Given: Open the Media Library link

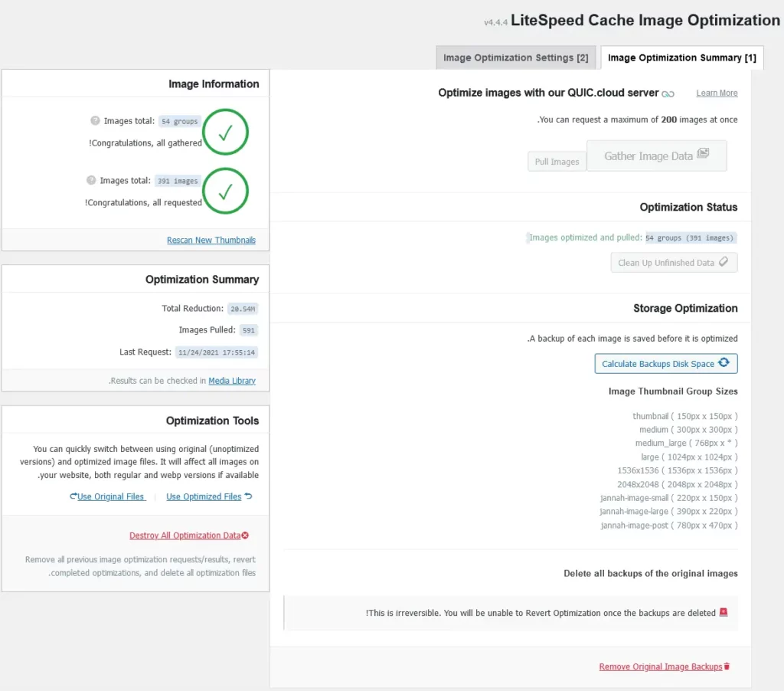Looking at the screenshot, I should 232,381.
